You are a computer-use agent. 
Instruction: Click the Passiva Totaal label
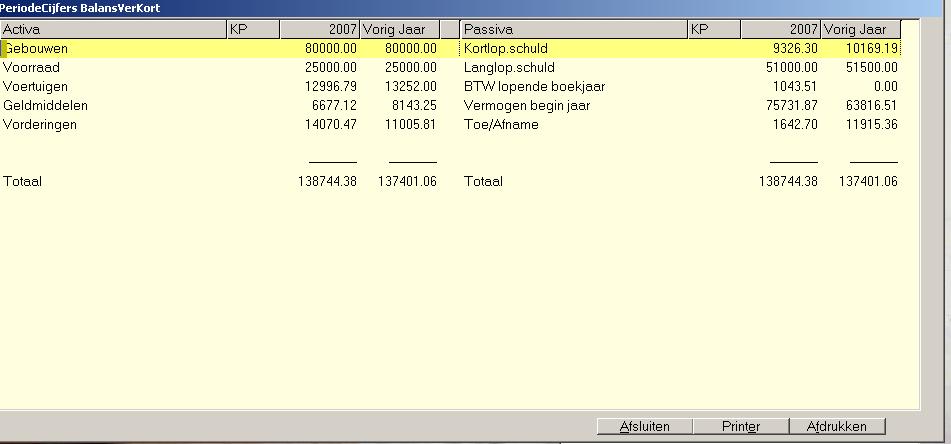click(483, 181)
